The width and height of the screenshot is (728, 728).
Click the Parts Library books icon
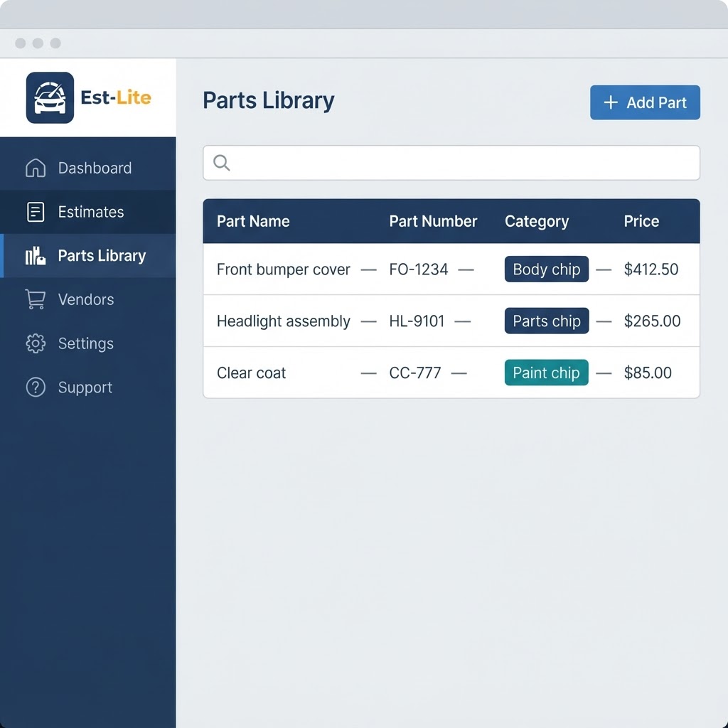(36, 255)
